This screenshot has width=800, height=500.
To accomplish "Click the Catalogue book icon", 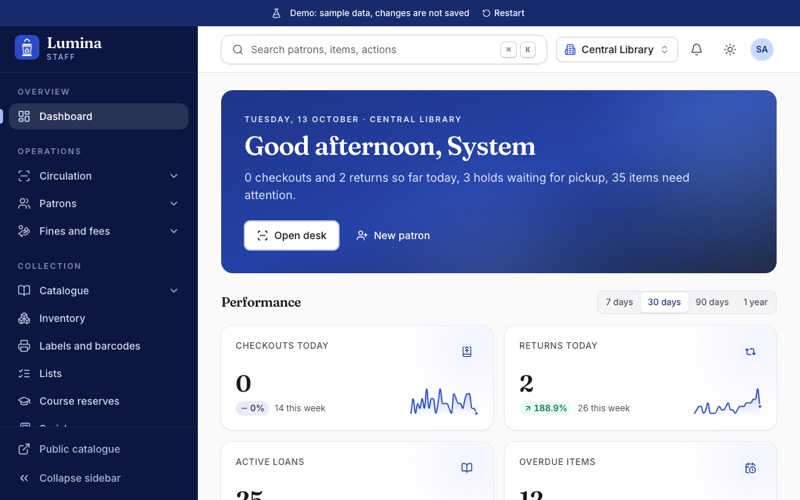I will pyautogui.click(x=24, y=291).
